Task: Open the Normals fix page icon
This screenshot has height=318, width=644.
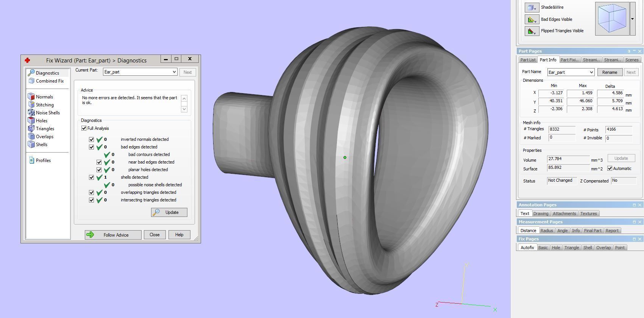Action: 31,97
